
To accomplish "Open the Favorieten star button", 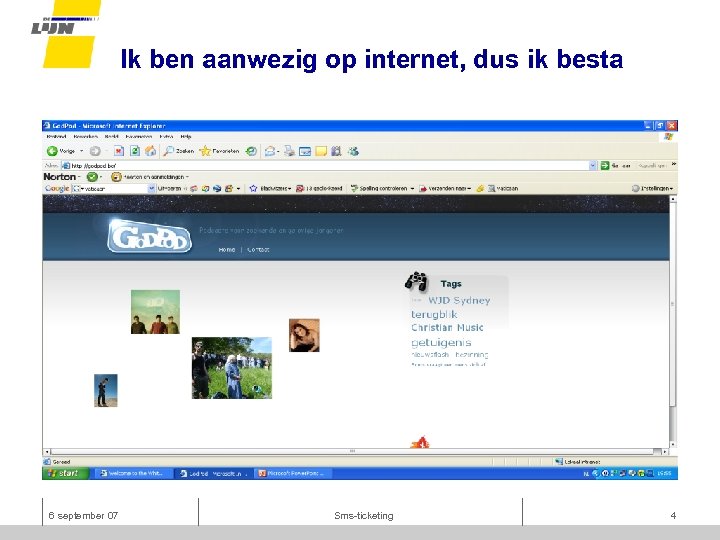I will coord(219,151).
